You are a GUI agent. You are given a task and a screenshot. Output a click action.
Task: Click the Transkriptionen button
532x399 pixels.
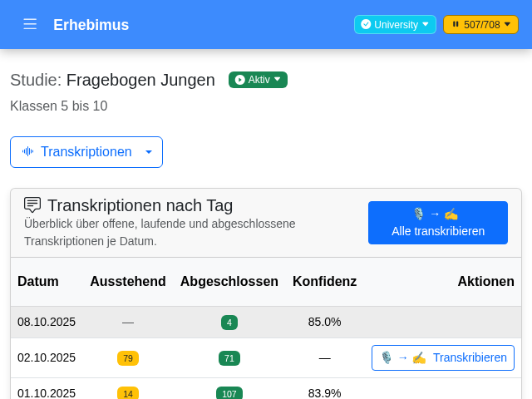pos(86,152)
